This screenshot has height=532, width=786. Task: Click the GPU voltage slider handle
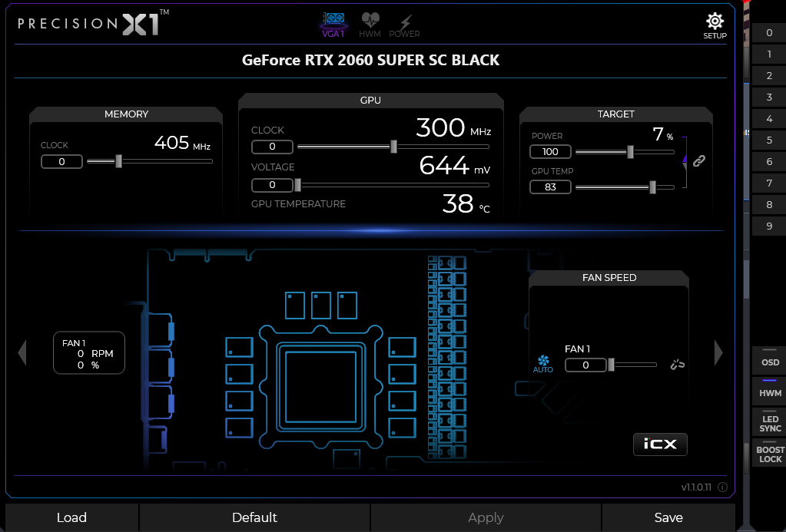click(298, 185)
